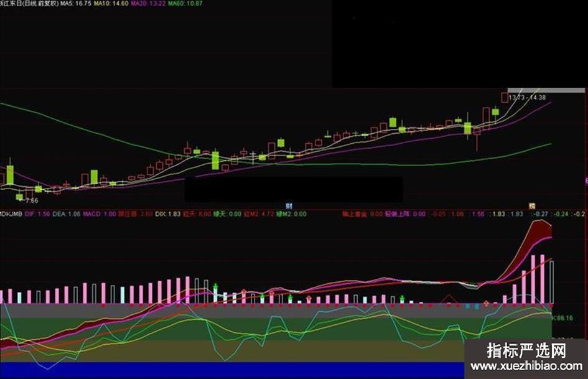Click the green MA60: 10.87 label

point(185,3)
